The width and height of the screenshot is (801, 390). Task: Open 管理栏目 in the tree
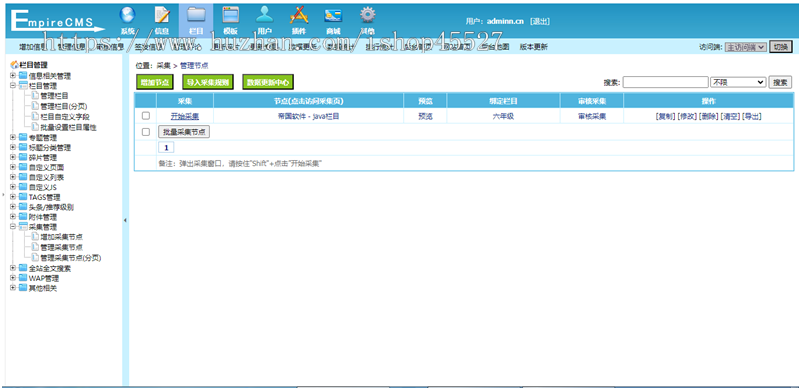point(55,96)
